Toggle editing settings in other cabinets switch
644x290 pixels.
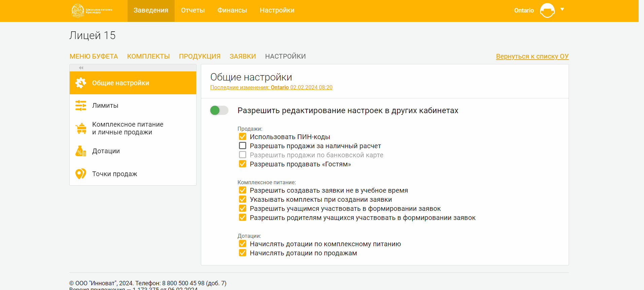[219, 110]
